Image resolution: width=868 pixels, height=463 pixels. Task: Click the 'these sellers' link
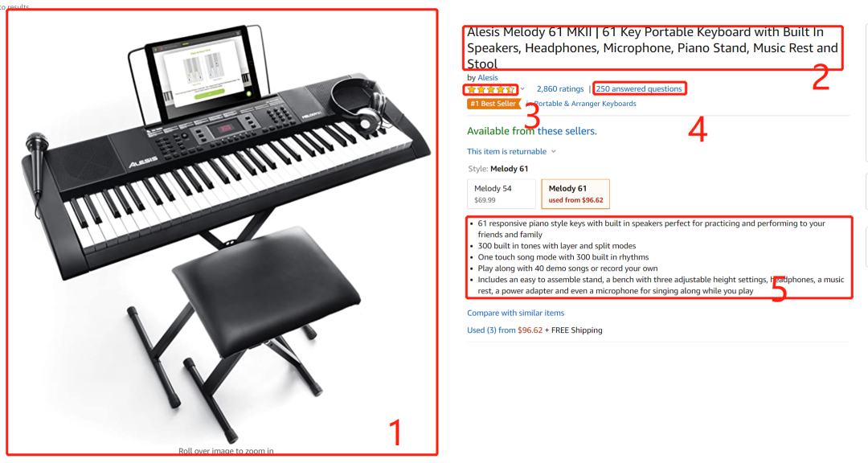click(567, 131)
